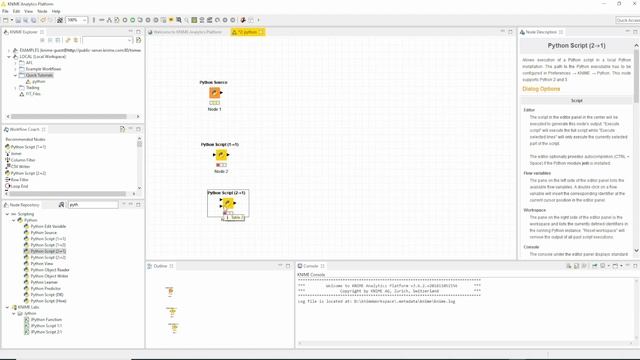
Task: Click the KNIME Explorer synchronize icon beside filter box
Action: pos(138,40)
